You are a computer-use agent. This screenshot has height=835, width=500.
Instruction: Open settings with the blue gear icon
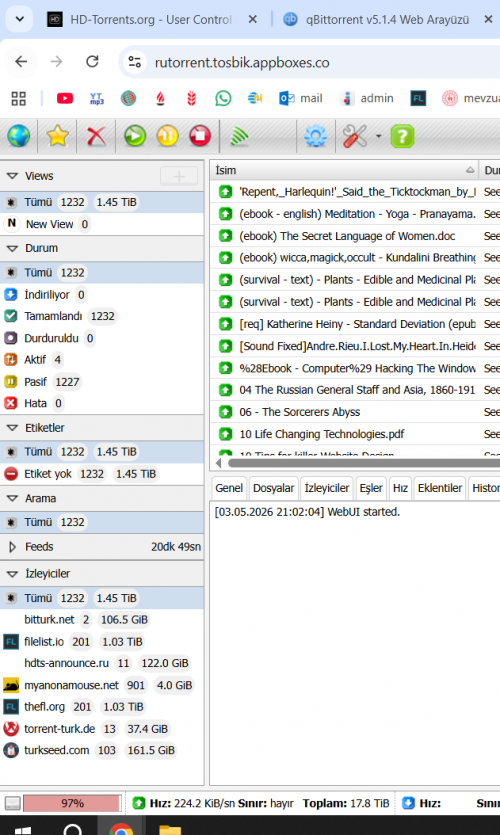pyautogui.click(x=315, y=137)
